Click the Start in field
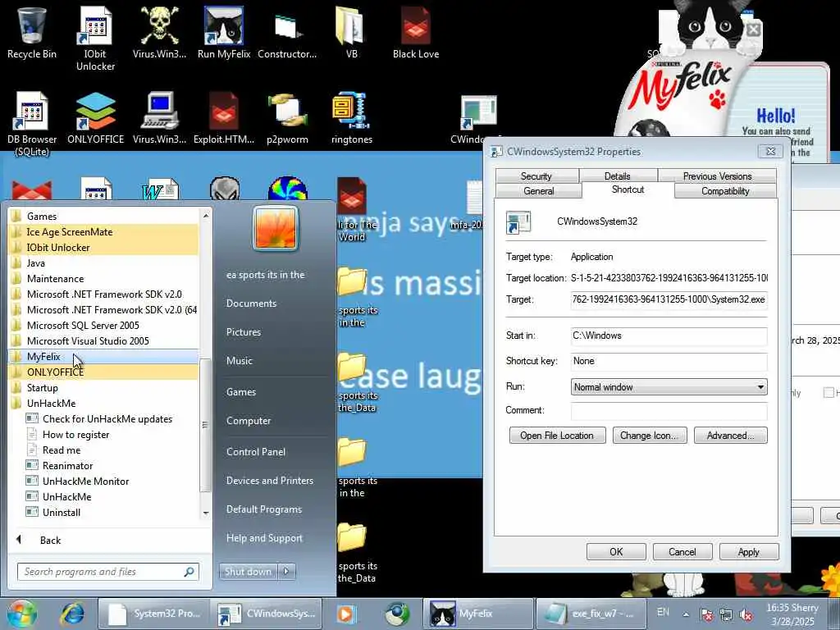This screenshot has height=630, width=840. (x=669, y=336)
